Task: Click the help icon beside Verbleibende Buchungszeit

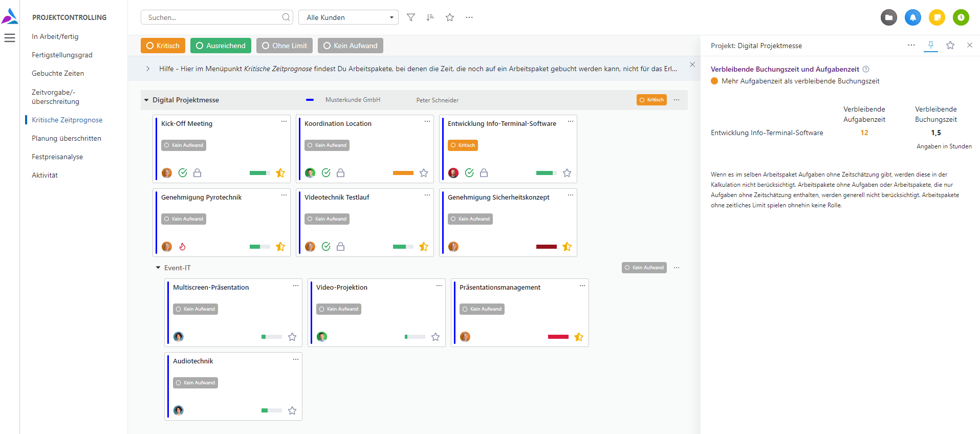Action: coord(866,69)
